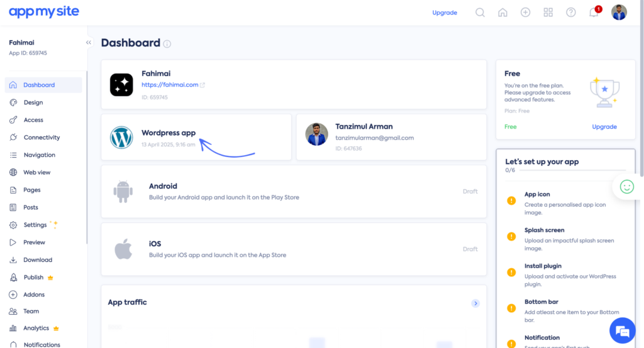
Task: Open the iOS build card
Action: pyautogui.click(x=294, y=249)
